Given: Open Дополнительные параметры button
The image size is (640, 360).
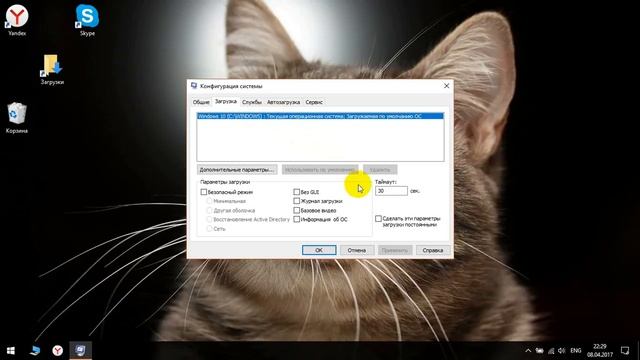Looking at the screenshot, I should pyautogui.click(x=237, y=169).
